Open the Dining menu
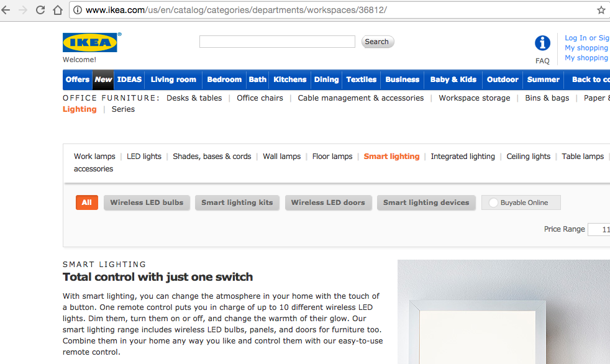 coord(326,80)
